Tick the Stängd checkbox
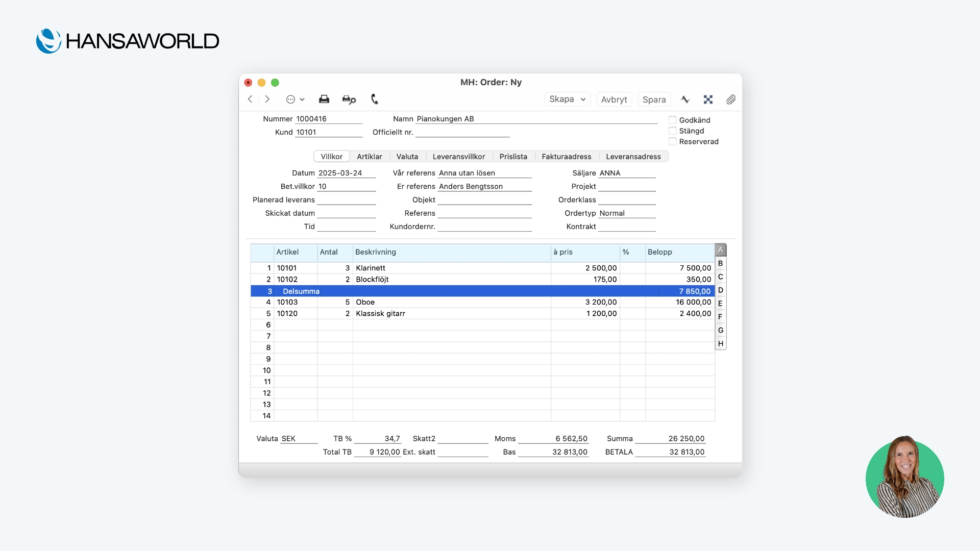The image size is (980, 551). coord(673,131)
